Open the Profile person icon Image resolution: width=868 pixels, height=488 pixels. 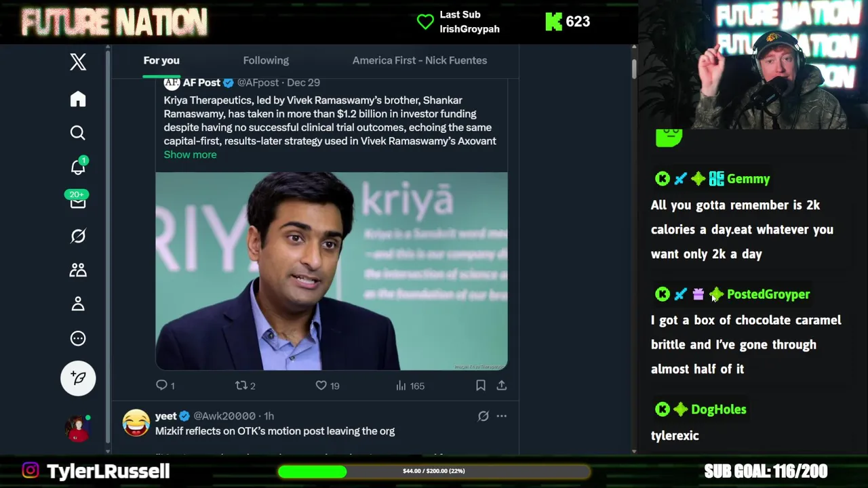point(78,304)
